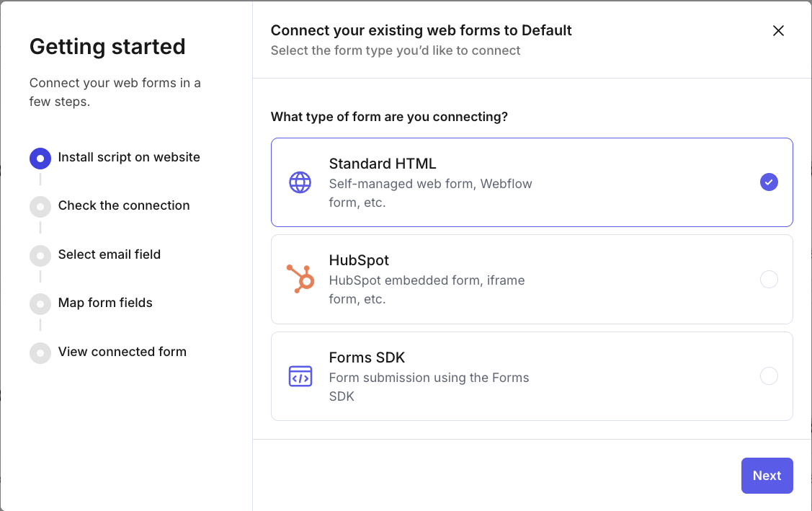812x511 pixels.
Task: Click the View connected form step circle
Action: (40, 352)
